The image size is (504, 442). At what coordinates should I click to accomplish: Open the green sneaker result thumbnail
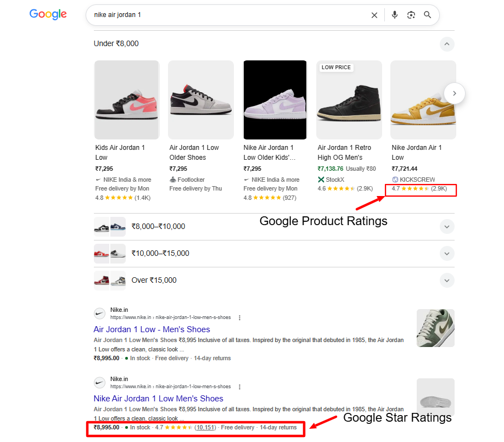[435, 328]
